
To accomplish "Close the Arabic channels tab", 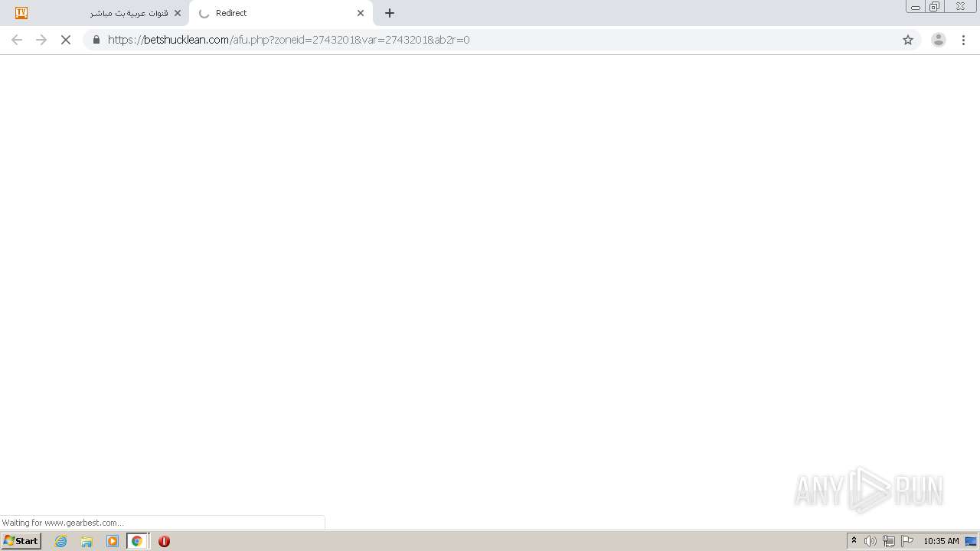I will (178, 13).
